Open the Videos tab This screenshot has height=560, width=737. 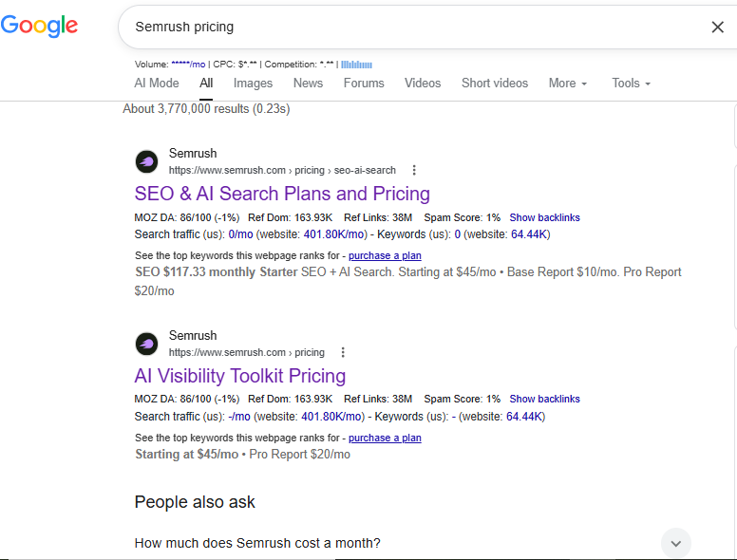(423, 84)
